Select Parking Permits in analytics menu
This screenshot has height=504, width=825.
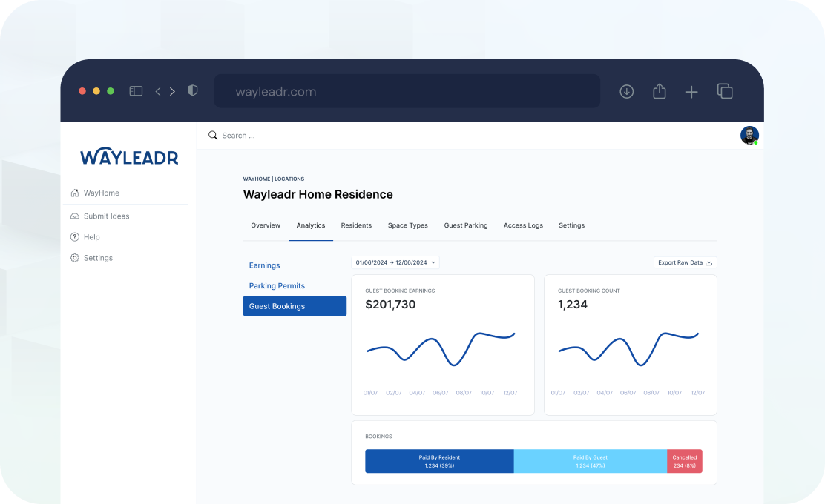(x=277, y=285)
